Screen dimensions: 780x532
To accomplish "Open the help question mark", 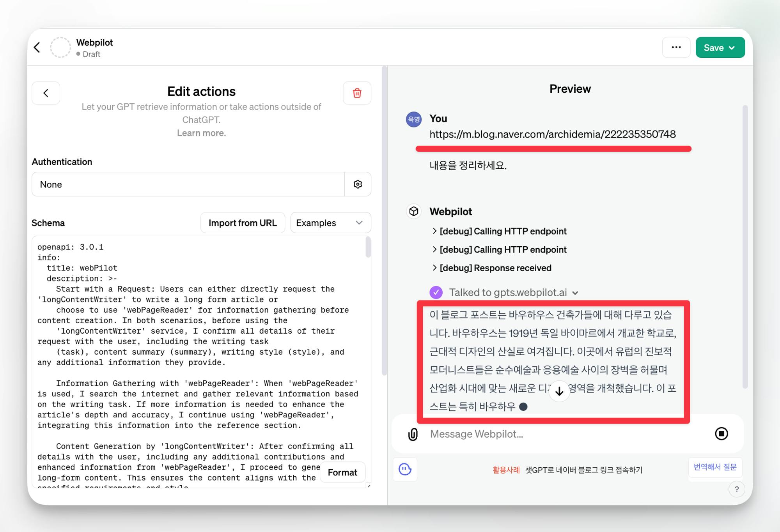I will pos(736,490).
